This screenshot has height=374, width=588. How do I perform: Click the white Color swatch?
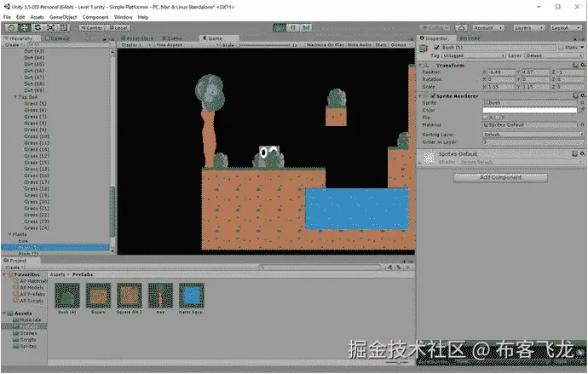coord(529,110)
